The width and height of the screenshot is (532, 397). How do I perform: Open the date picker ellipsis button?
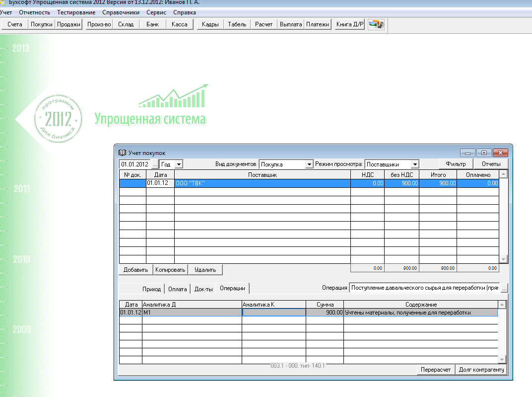(155, 164)
